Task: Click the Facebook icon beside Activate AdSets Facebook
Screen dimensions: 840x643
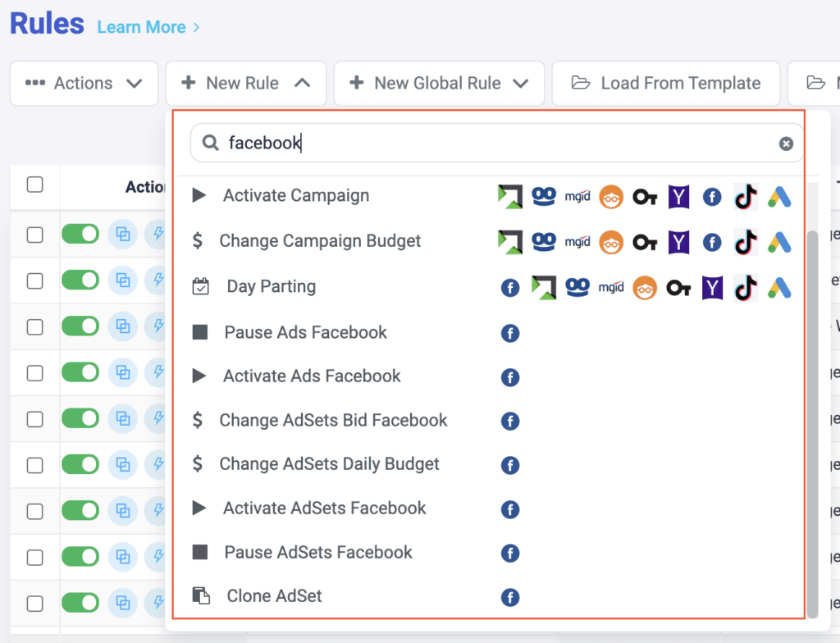Action: click(510, 509)
